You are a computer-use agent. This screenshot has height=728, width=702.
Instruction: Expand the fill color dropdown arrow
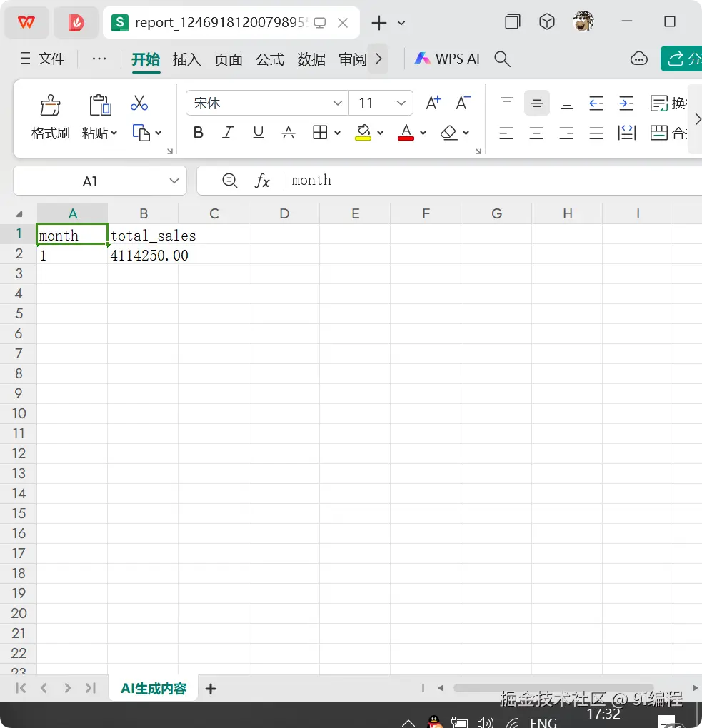coord(381,133)
